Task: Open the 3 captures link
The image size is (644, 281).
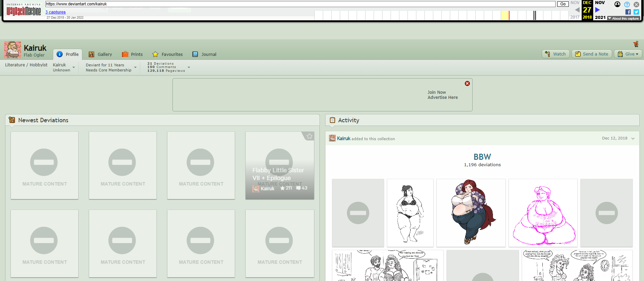Action: coord(56,12)
